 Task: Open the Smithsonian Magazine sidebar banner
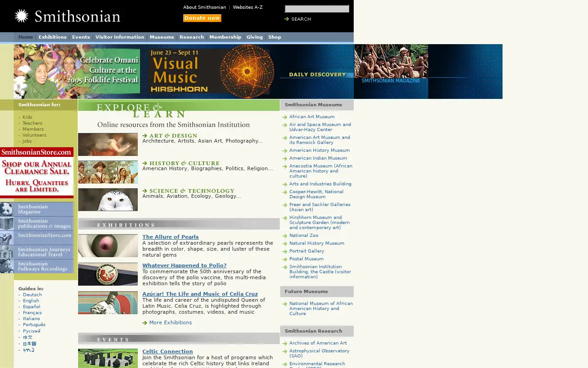[x=37, y=209]
